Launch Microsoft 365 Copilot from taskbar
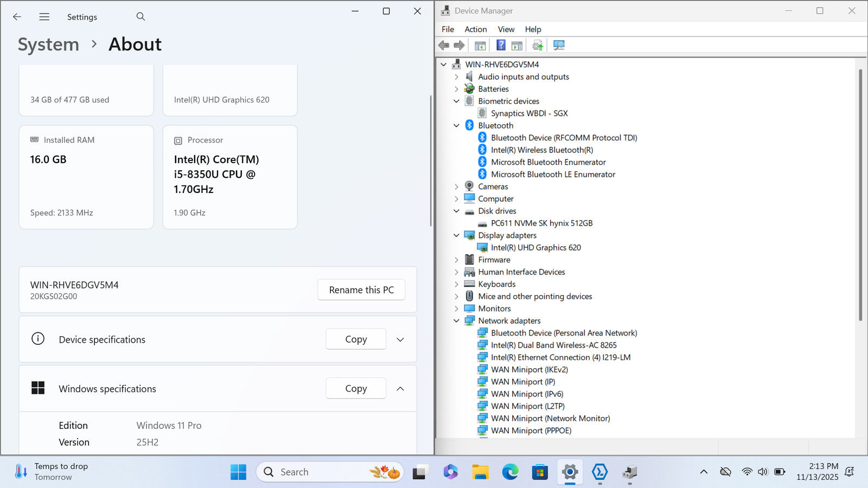This screenshot has height=488, width=868. pyautogui.click(x=450, y=472)
